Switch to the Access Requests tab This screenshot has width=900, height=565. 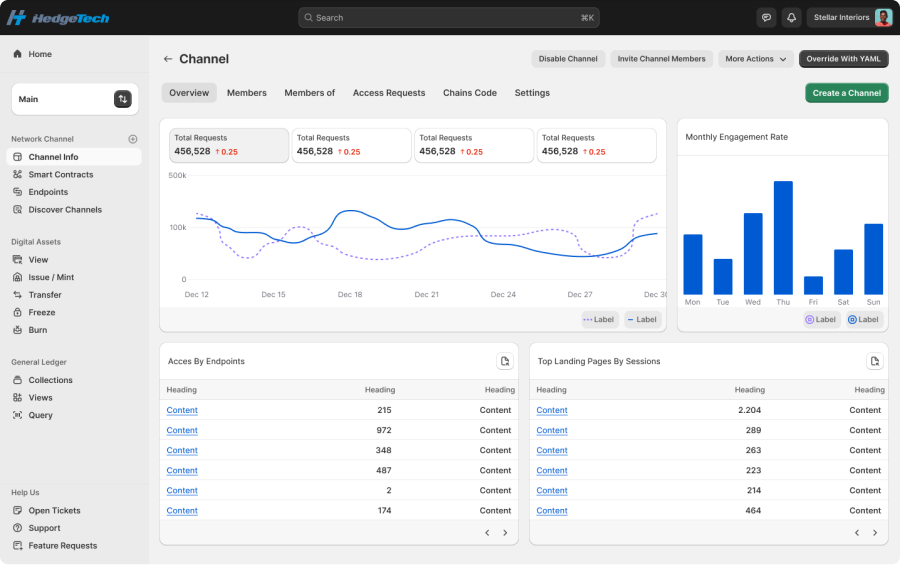click(389, 93)
